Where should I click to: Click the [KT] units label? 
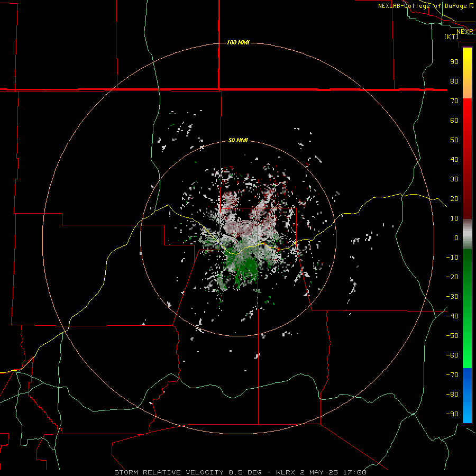452,36
